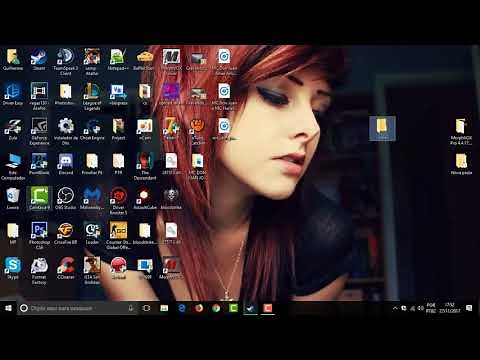
Task: Select the Project folder on desktop
Action: point(118,129)
